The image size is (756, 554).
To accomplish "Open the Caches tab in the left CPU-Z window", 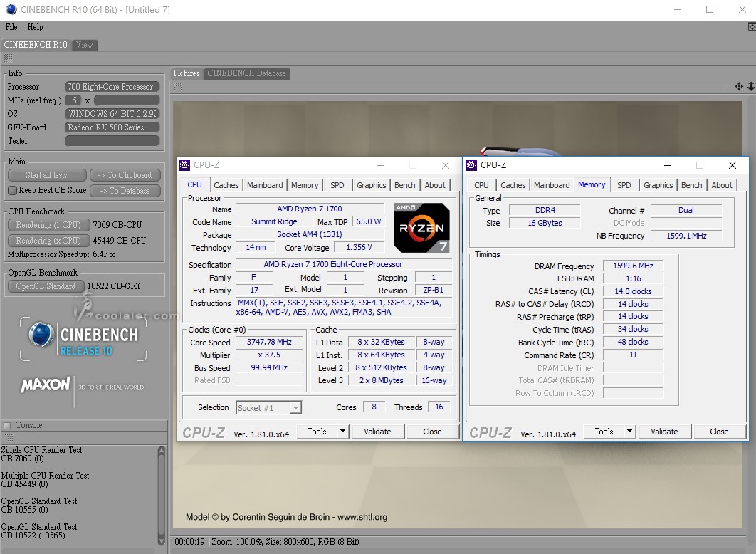I will pos(226,185).
